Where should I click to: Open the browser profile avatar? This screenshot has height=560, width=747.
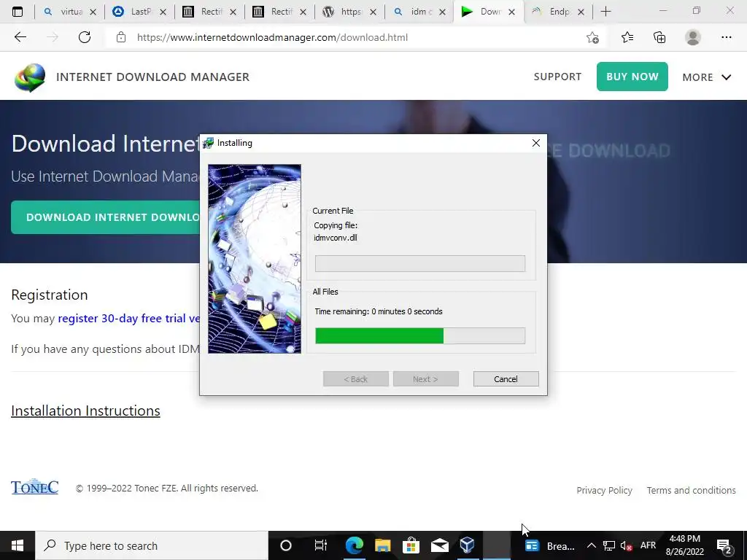coord(693,37)
